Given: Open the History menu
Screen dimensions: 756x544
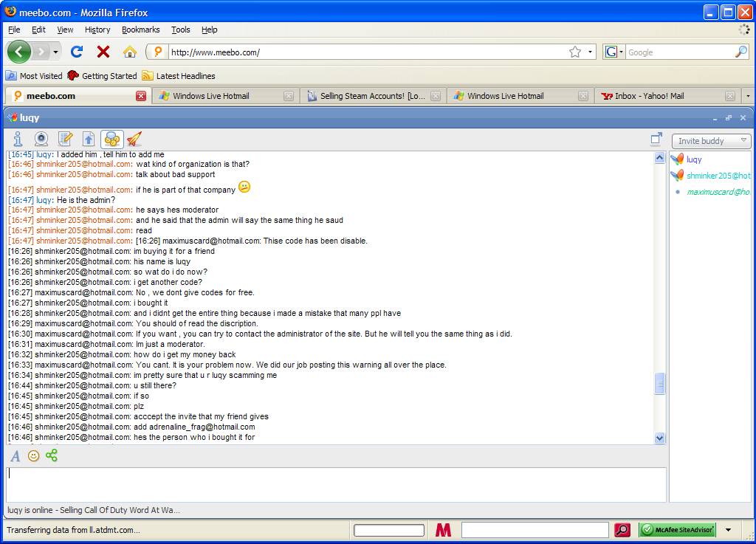Looking at the screenshot, I should coord(97,30).
